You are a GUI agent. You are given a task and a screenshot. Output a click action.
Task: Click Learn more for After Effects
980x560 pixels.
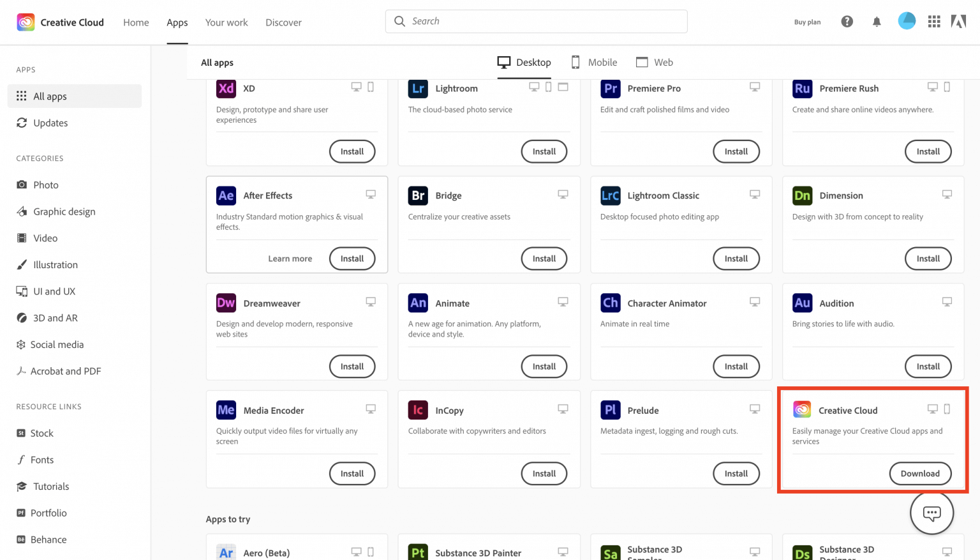coord(290,259)
